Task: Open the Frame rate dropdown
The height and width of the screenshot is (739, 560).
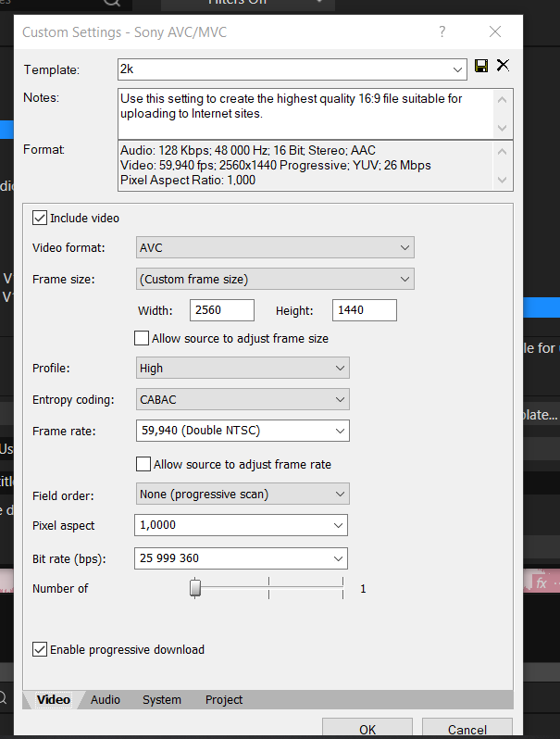Action: point(340,431)
